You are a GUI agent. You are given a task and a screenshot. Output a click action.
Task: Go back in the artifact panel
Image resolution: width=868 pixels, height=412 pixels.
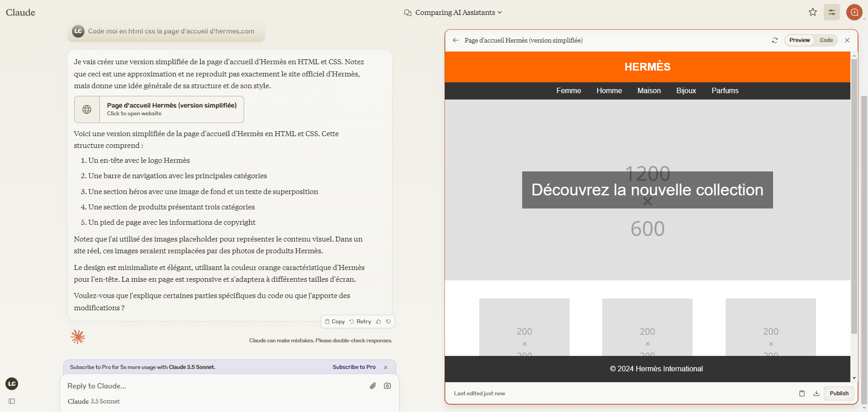point(455,40)
